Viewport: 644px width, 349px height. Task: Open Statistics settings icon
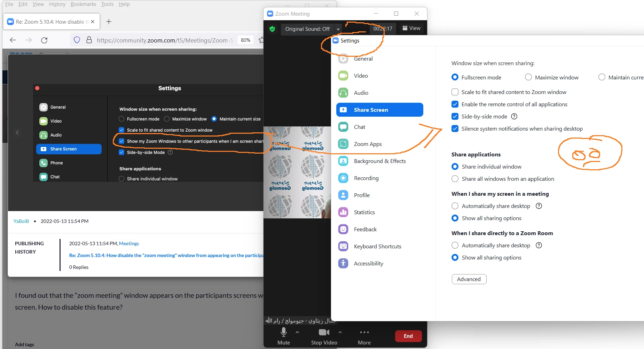[343, 212]
